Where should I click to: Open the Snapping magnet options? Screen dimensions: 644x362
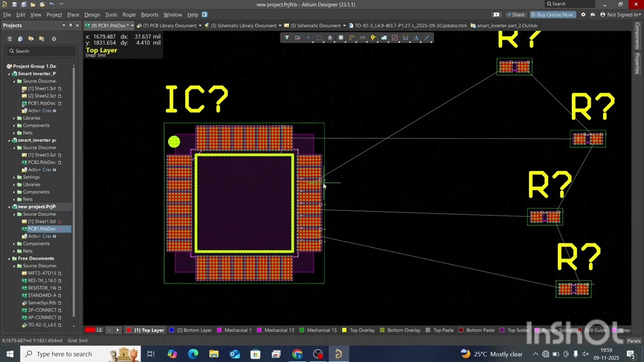click(297, 38)
